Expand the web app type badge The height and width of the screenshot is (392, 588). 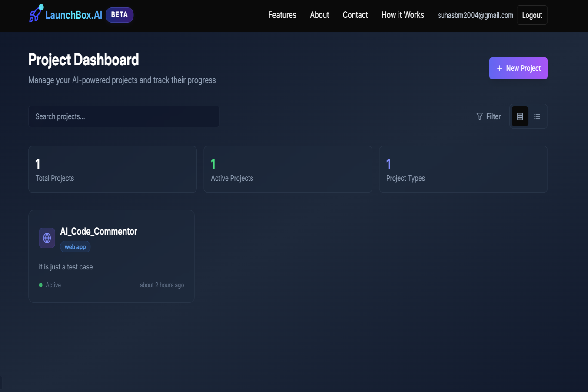(75, 246)
